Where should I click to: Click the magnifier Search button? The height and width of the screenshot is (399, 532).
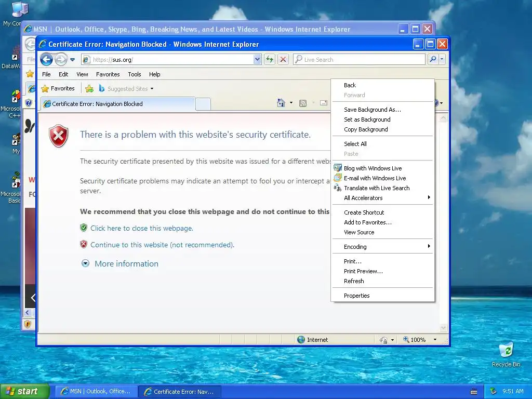[x=433, y=59]
